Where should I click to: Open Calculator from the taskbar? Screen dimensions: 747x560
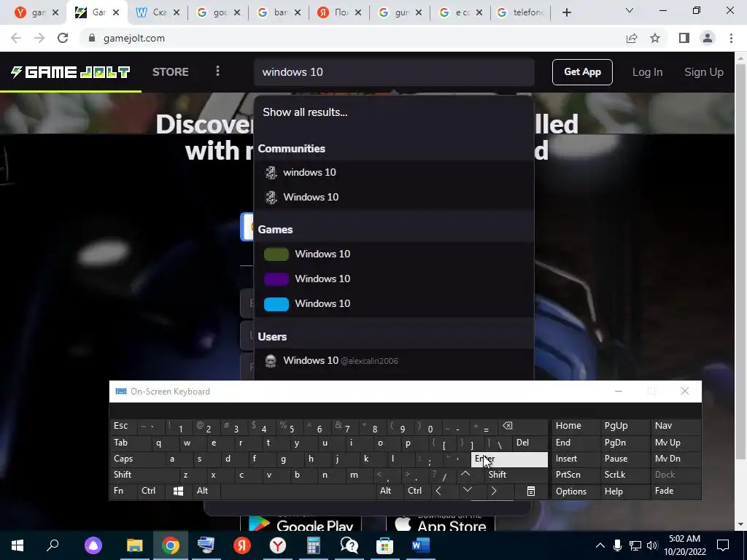(314, 545)
